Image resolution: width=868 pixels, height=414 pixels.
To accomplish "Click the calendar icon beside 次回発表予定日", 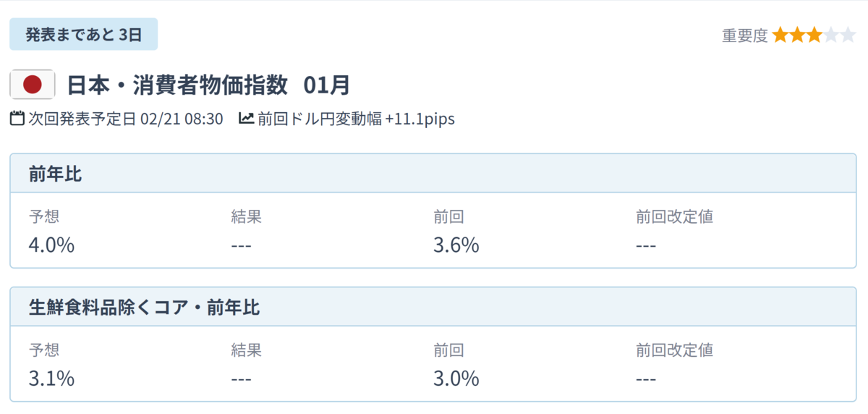I will click(x=17, y=119).
